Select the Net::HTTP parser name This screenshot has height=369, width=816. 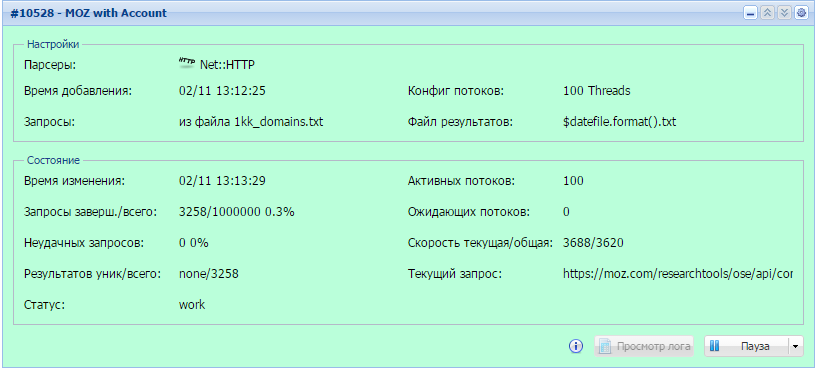click(228, 65)
